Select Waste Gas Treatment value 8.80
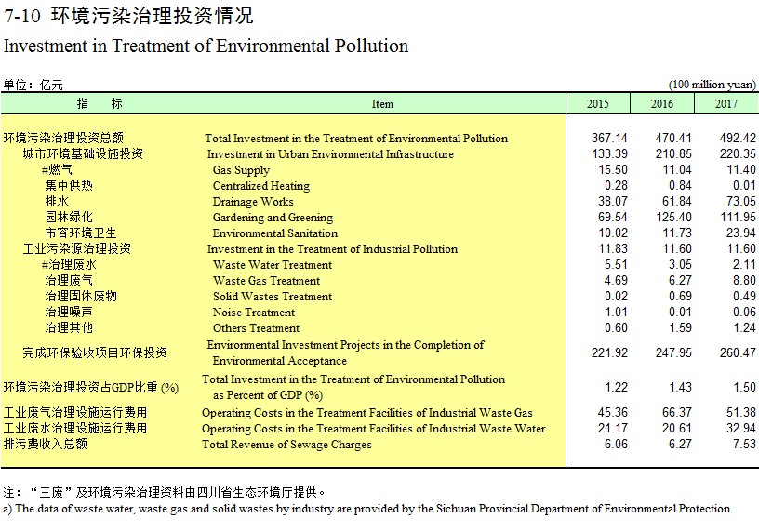759x532 pixels. [x=744, y=281]
